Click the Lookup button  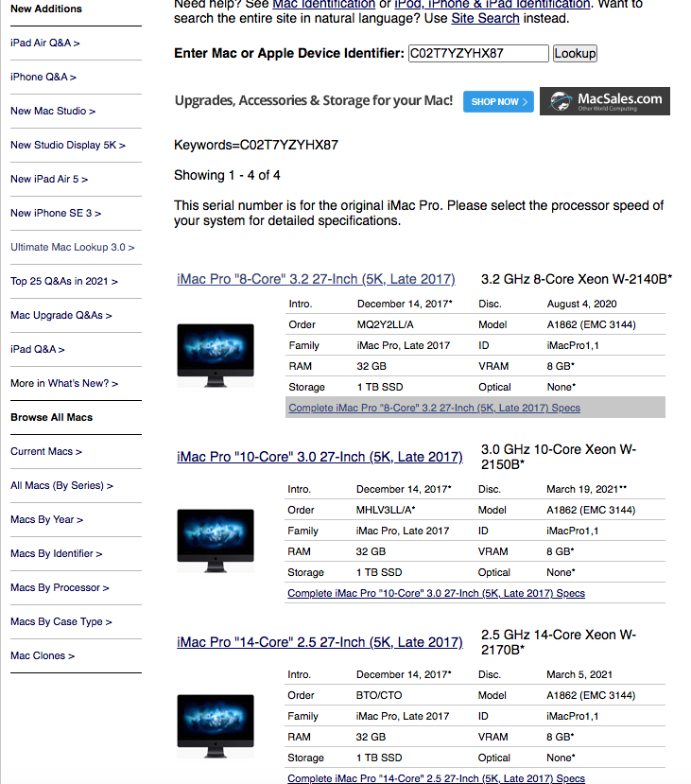575,54
